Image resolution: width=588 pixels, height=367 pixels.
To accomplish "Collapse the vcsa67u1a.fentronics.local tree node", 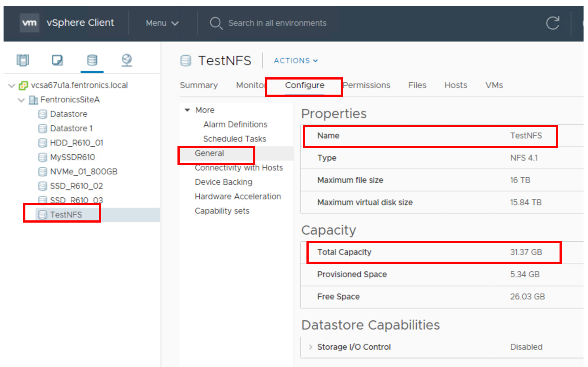I will [x=12, y=85].
